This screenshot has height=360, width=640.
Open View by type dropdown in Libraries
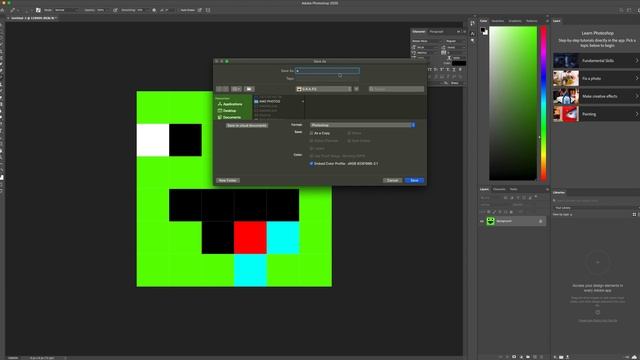[563, 214]
